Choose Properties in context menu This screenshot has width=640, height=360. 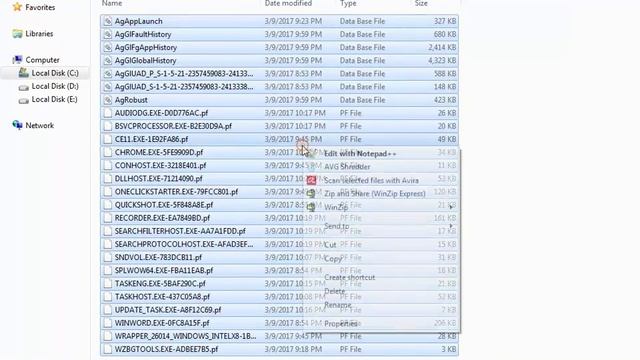(x=341, y=324)
